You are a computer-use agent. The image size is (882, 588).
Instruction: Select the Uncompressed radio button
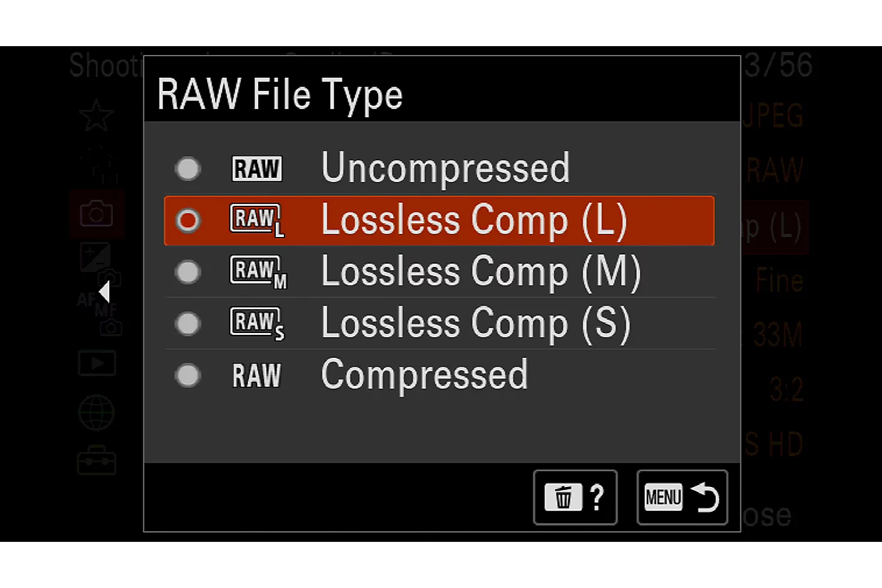188,168
